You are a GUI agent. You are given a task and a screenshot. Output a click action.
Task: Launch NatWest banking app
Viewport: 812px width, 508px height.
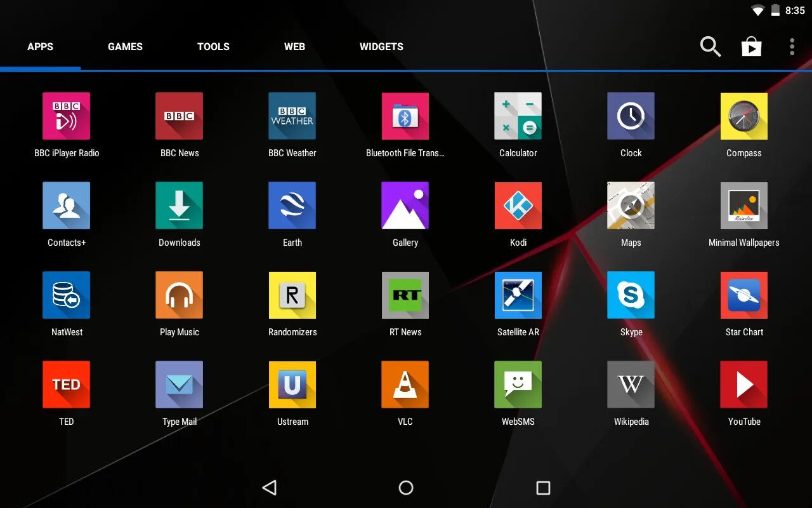click(x=67, y=295)
